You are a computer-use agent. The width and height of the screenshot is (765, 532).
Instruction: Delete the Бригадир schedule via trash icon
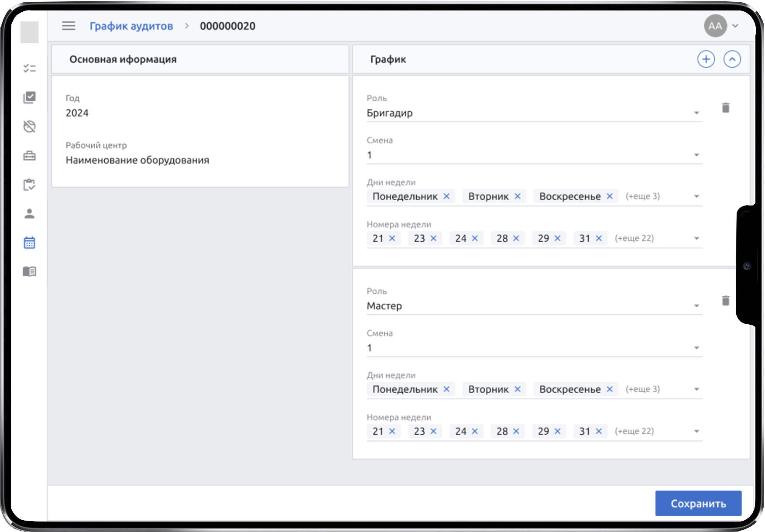click(726, 107)
